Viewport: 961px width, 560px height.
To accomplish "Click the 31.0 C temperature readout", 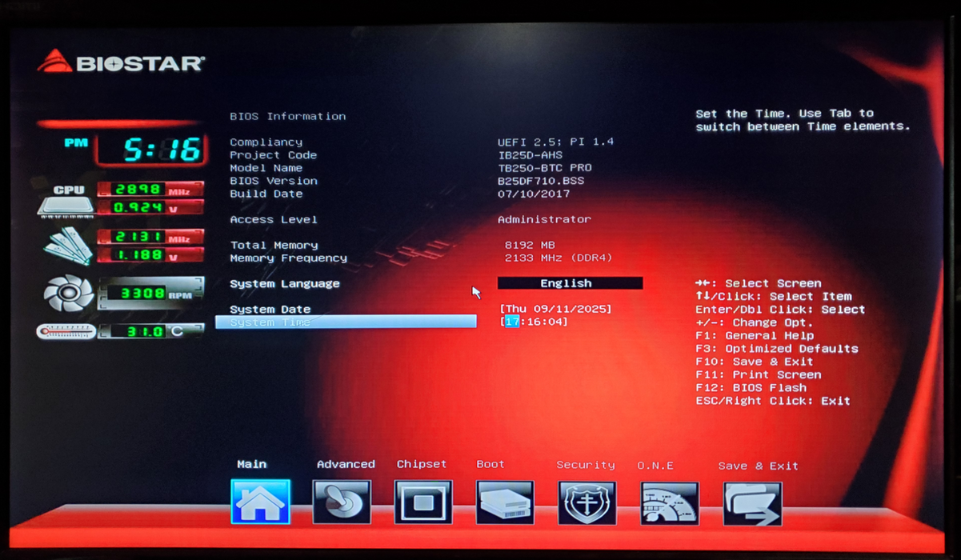I will click(150, 330).
